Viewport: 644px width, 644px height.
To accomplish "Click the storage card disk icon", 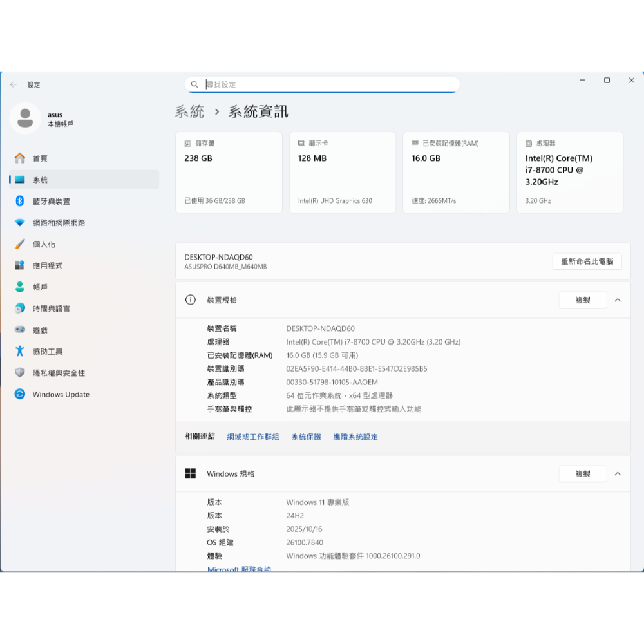I will [187, 144].
